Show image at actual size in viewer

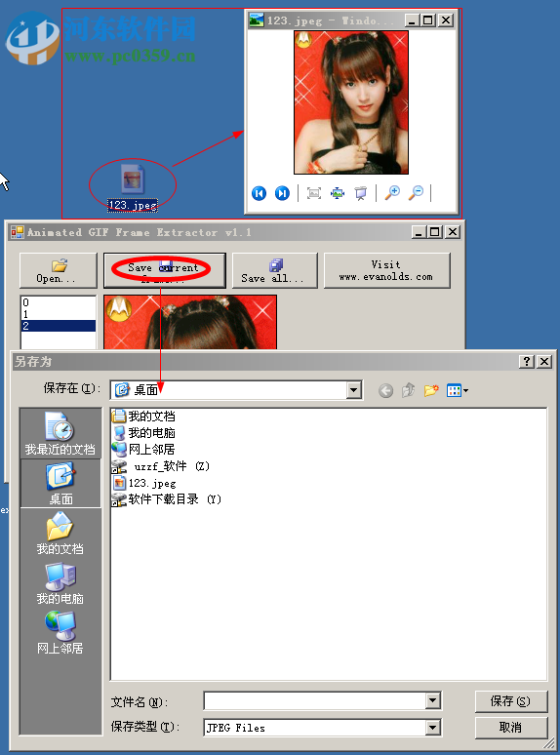[338, 193]
